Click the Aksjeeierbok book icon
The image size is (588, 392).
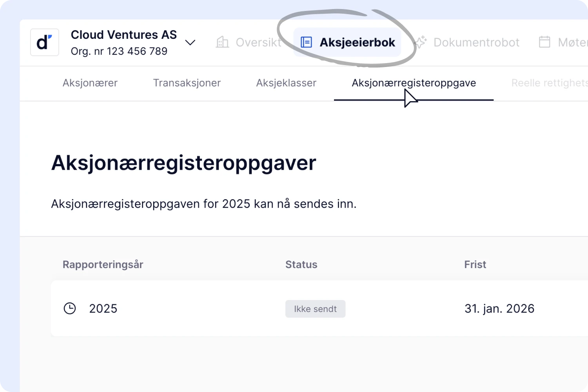click(306, 42)
